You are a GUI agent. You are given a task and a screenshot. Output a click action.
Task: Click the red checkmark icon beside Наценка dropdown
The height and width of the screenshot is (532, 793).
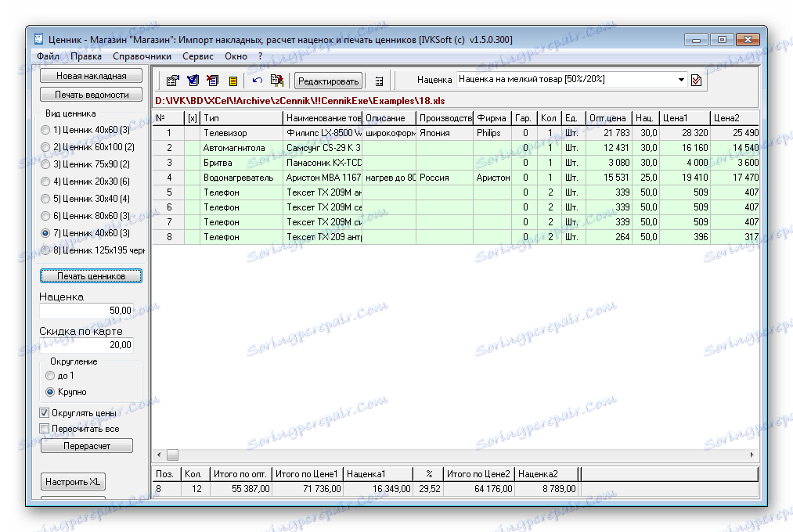pyautogui.click(x=697, y=80)
